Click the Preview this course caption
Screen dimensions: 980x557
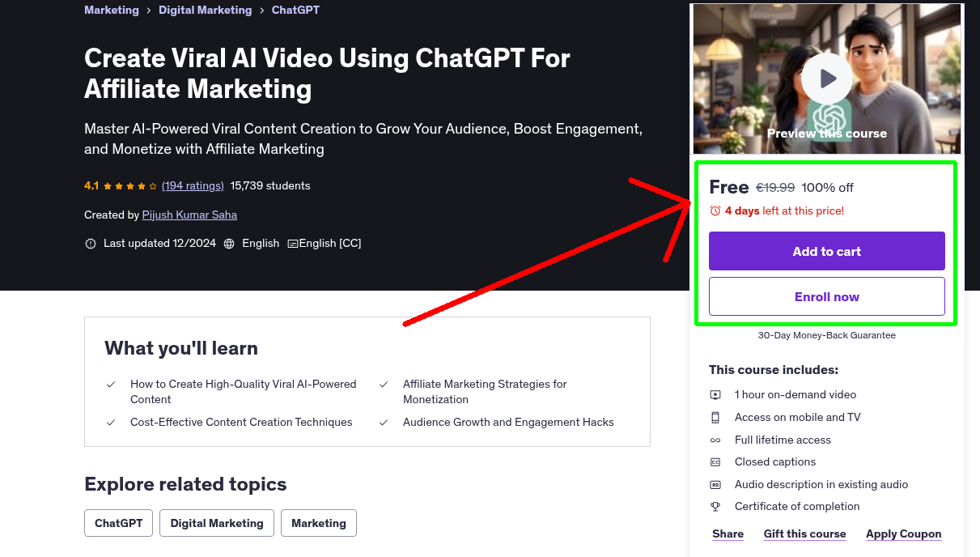click(827, 134)
